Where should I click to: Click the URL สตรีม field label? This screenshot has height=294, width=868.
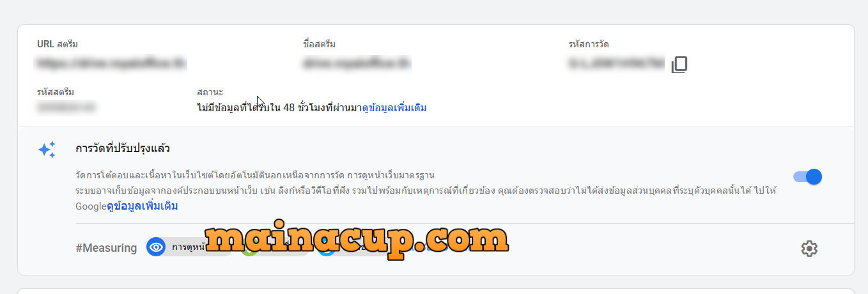point(58,44)
